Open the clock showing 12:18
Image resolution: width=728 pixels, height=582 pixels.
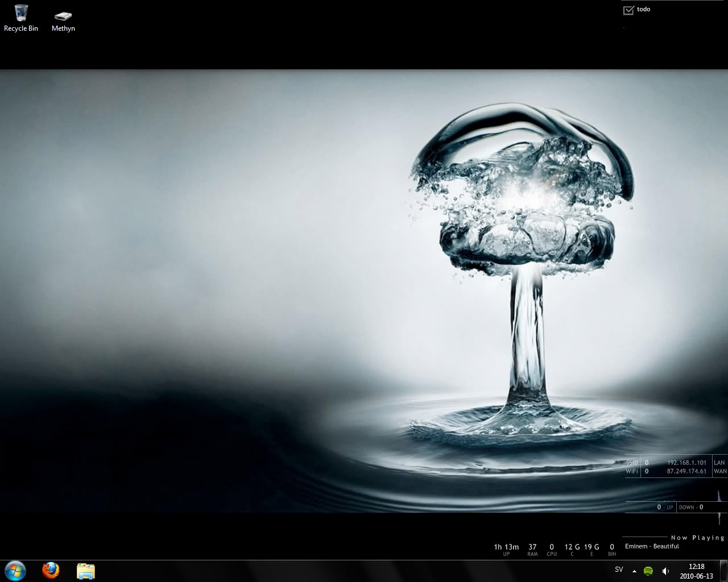pos(696,571)
